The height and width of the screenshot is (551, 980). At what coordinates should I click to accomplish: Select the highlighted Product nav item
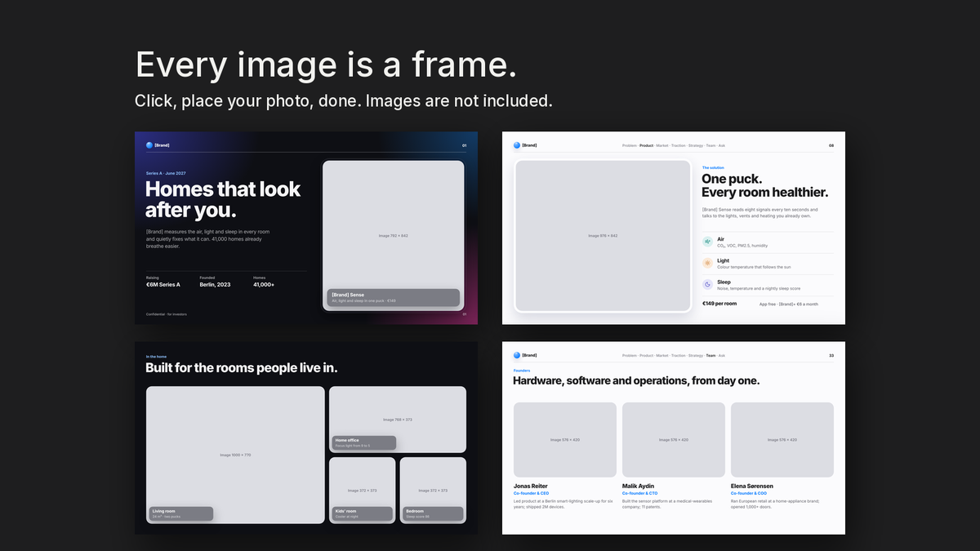point(646,145)
